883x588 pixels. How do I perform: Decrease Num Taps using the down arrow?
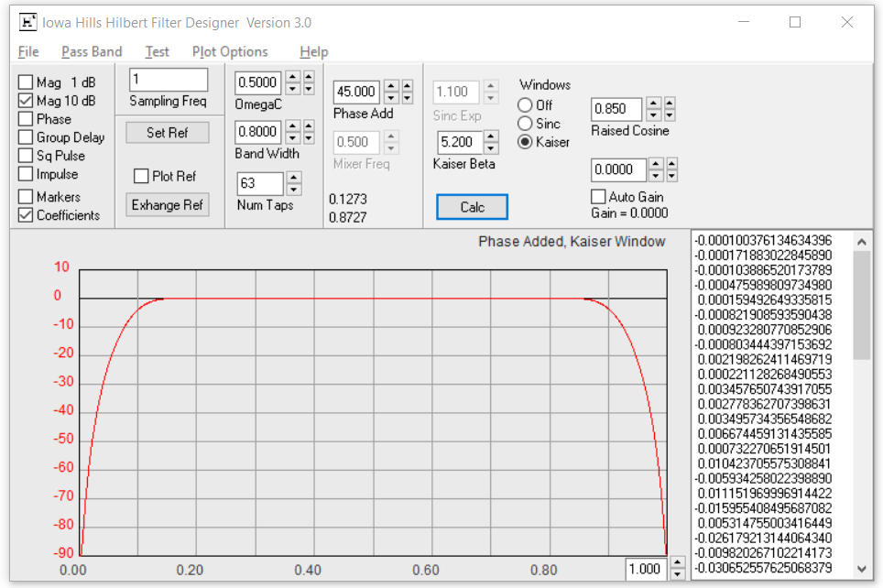pyautogui.click(x=293, y=188)
